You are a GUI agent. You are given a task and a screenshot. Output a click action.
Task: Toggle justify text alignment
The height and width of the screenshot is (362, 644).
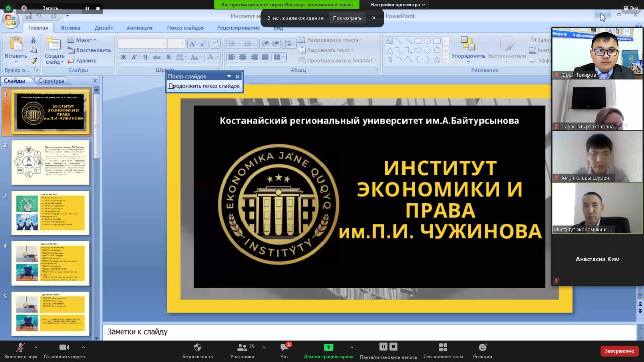click(x=265, y=57)
